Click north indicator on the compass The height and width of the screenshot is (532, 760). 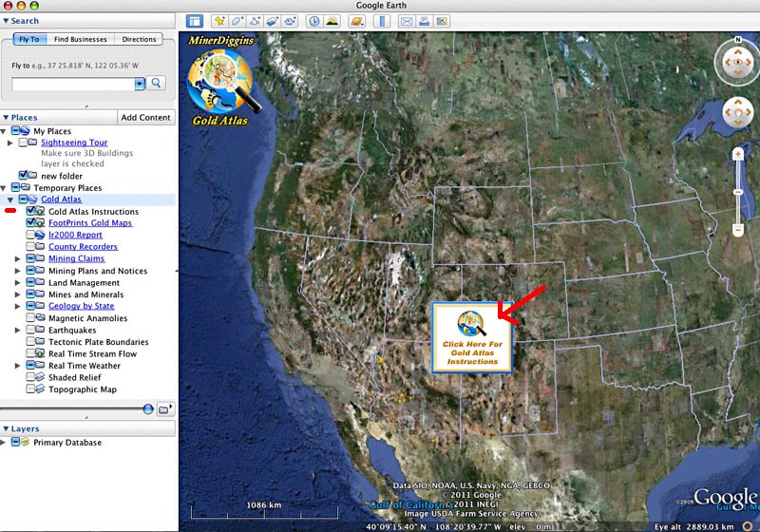[738, 40]
